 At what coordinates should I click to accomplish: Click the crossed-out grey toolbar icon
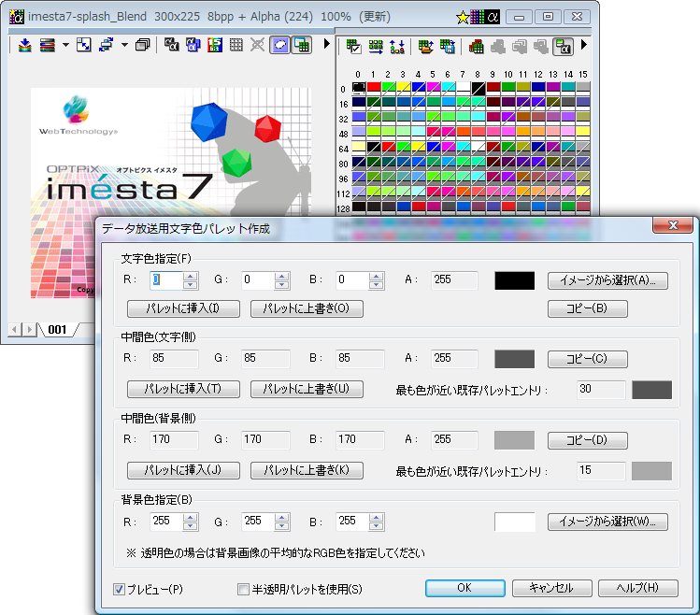click(258, 45)
